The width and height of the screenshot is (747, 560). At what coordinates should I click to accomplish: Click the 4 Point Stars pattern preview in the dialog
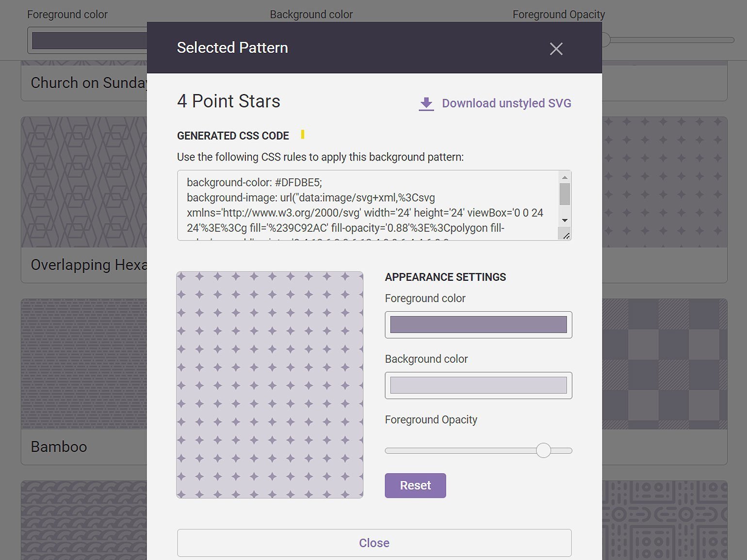pyautogui.click(x=270, y=384)
